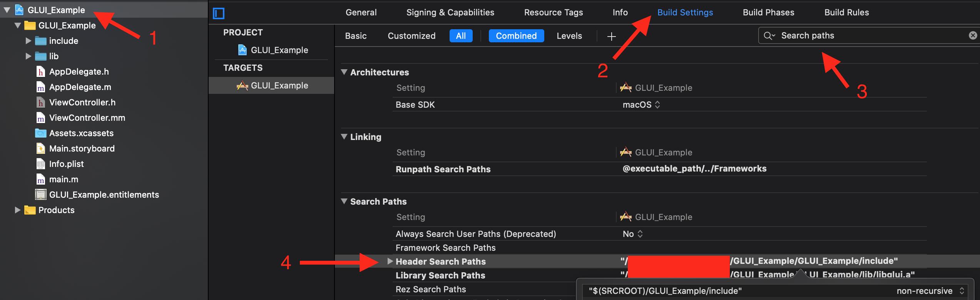This screenshot has width=980, height=300.
Task: Open the Build Rules tab
Action: point(847,12)
